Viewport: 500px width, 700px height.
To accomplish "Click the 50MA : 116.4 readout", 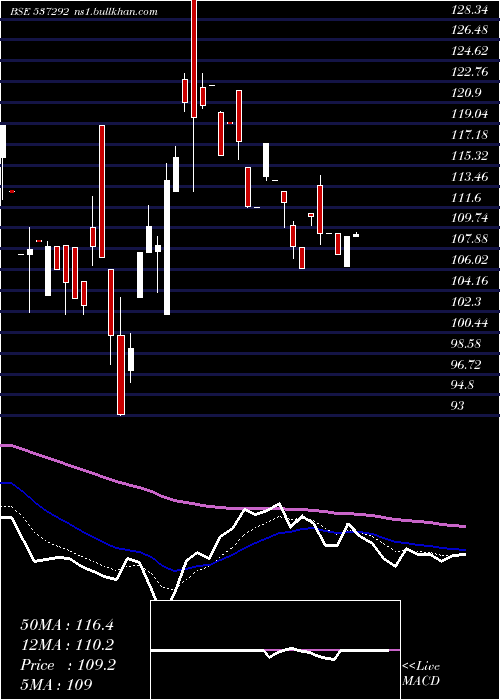I will click(67, 625).
